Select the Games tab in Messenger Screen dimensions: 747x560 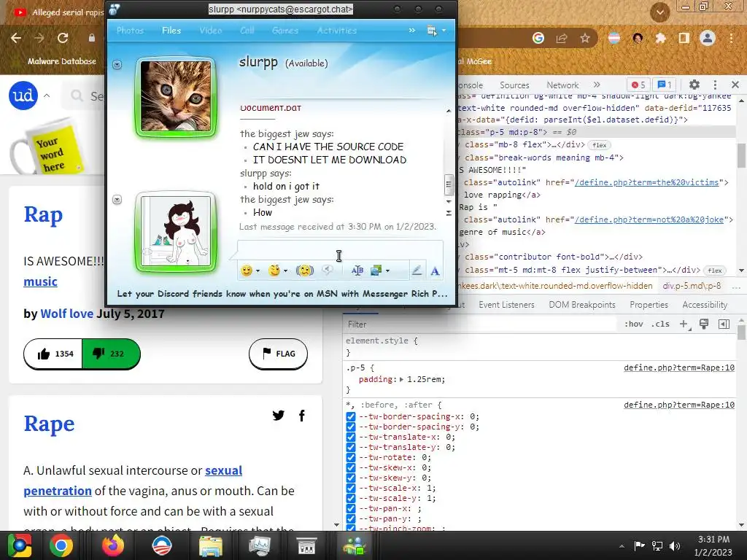coord(285,31)
